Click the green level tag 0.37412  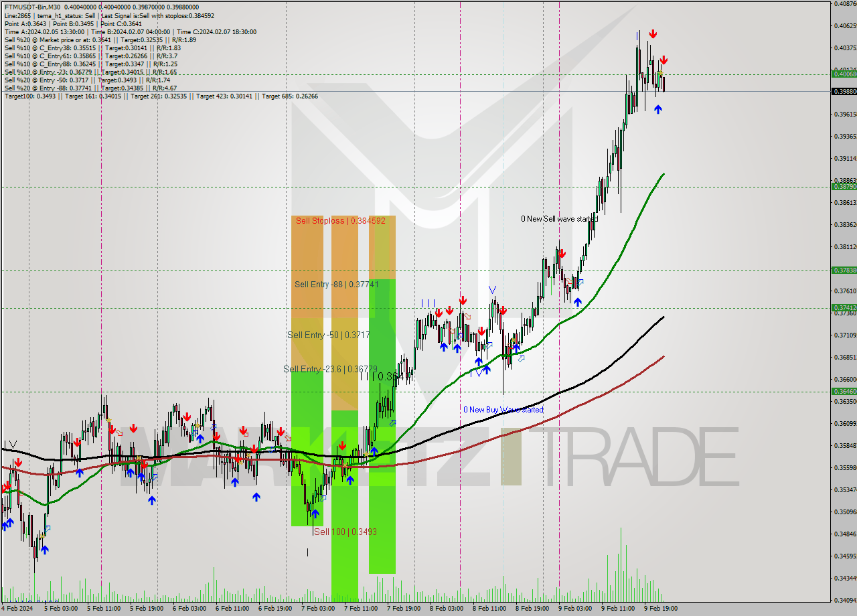(844, 308)
